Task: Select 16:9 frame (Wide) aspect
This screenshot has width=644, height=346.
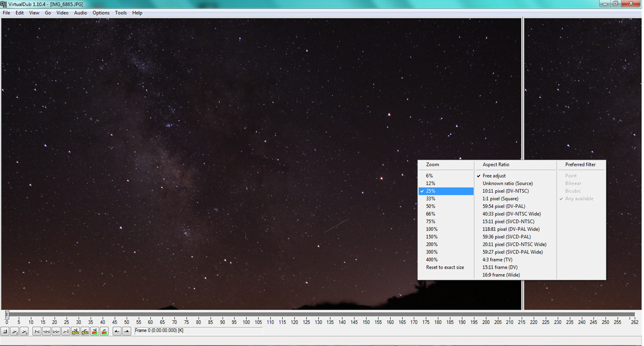Action: 516,275
